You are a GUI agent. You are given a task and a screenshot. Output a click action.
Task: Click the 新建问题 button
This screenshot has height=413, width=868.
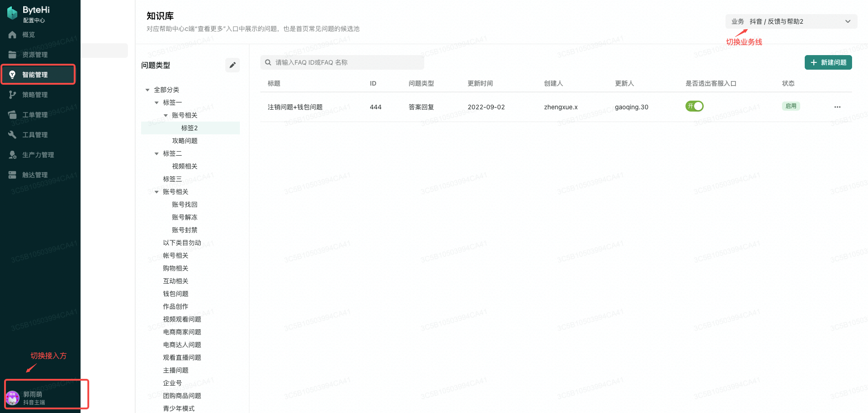[827, 62]
